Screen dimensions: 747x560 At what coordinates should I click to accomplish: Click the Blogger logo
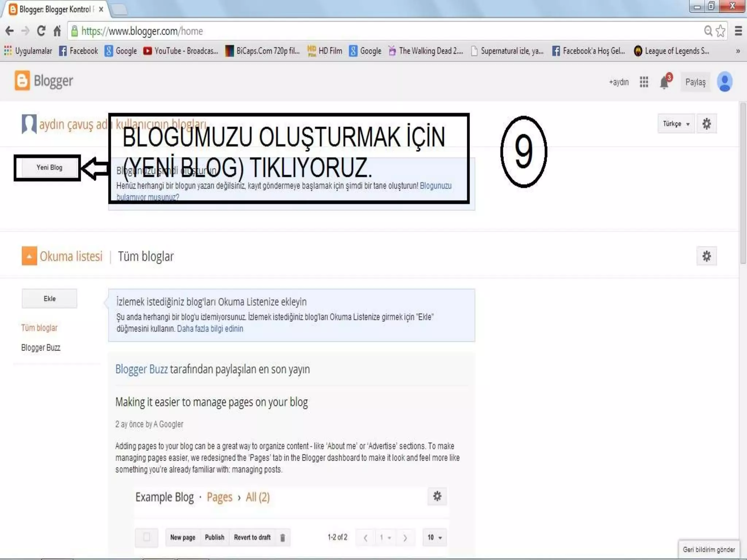(44, 81)
